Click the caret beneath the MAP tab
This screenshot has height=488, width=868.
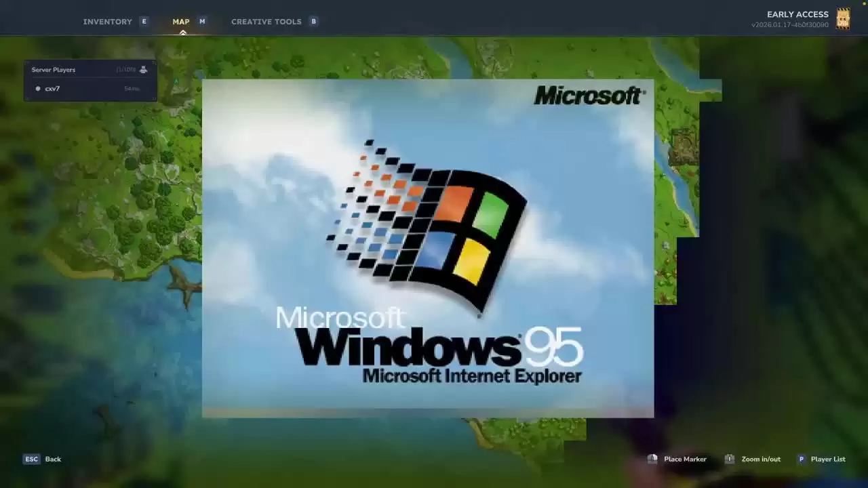pos(182,32)
